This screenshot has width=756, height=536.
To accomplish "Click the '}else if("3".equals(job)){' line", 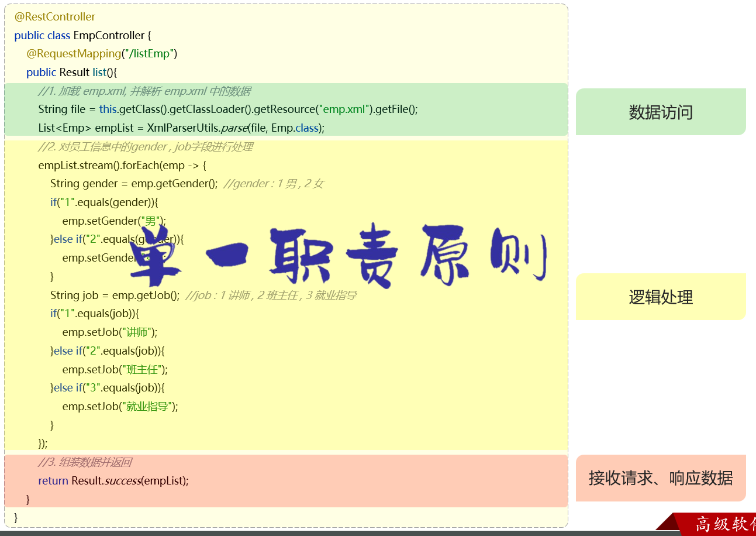I will click(x=108, y=388).
